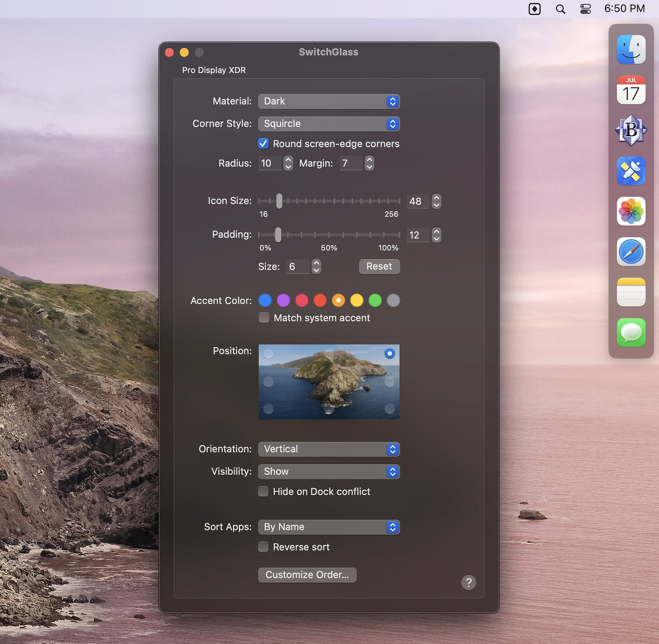
Task: Enable Reverse sort checkbox
Action: [263, 547]
